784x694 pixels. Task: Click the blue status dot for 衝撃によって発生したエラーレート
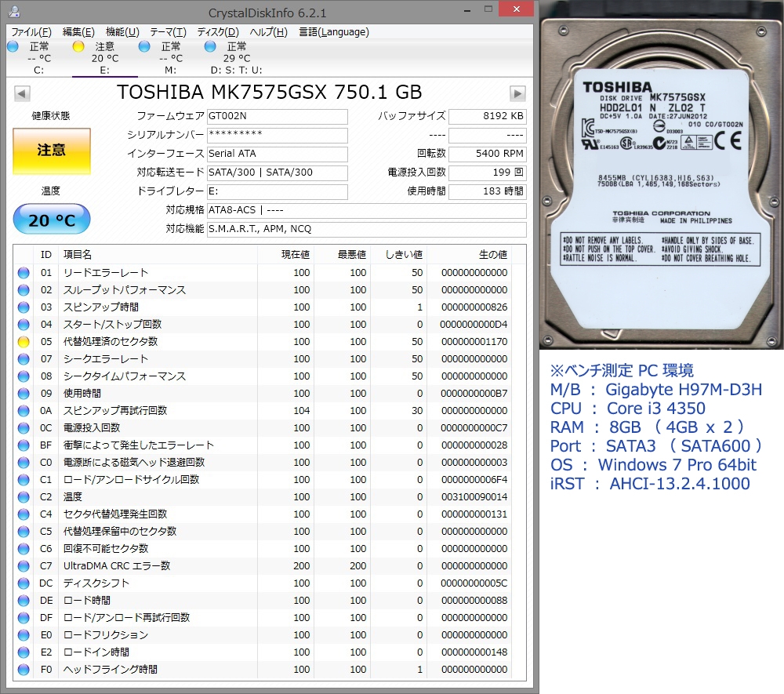click(x=24, y=445)
